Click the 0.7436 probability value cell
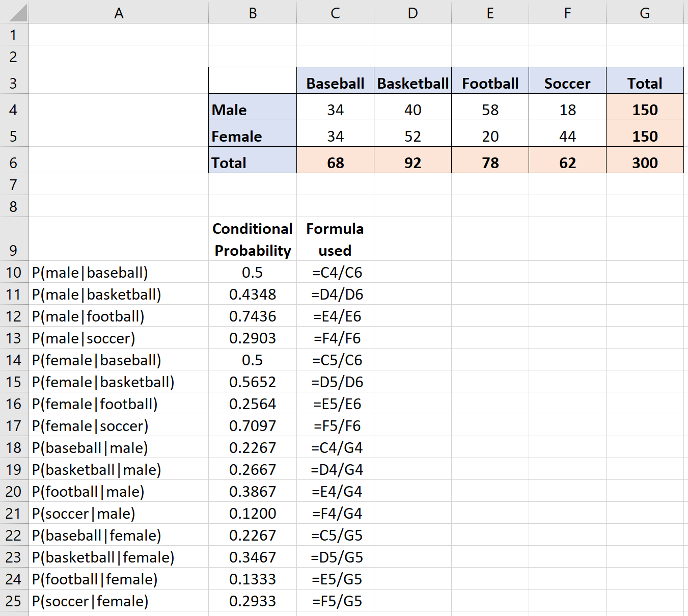This screenshot has height=616, width=688. click(x=252, y=316)
